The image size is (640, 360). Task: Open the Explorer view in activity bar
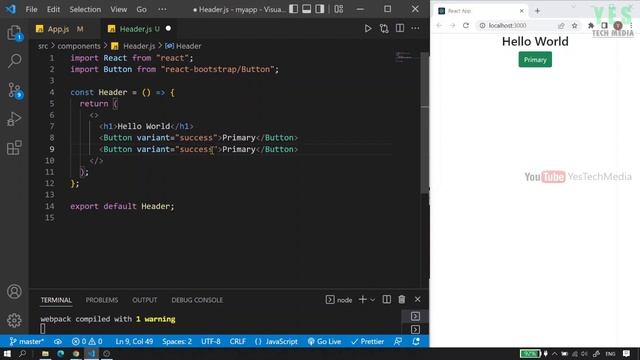coord(14,32)
